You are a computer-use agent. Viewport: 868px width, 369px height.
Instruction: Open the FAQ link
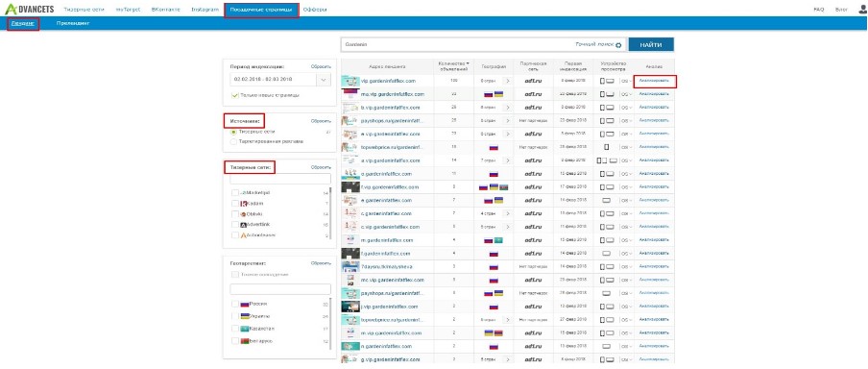pyautogui.click(x=819, y=10)
